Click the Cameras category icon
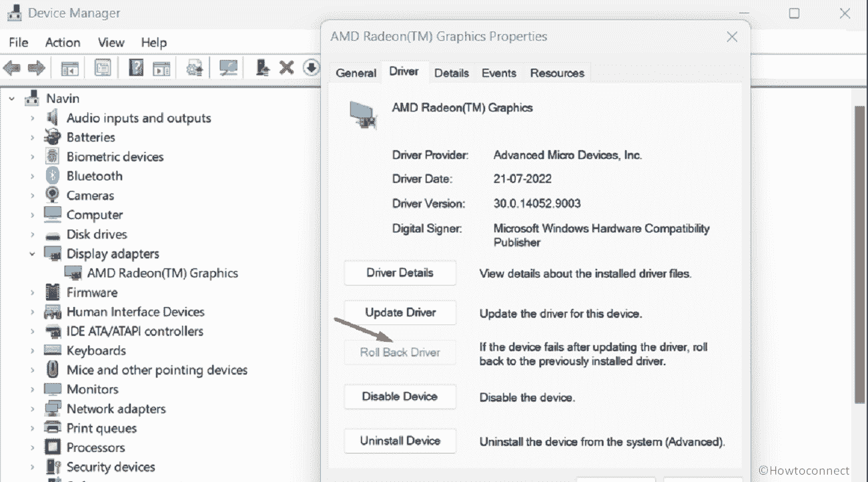Image resolution: width=868 pixels, height=482 pixels. tap(53, 196)
